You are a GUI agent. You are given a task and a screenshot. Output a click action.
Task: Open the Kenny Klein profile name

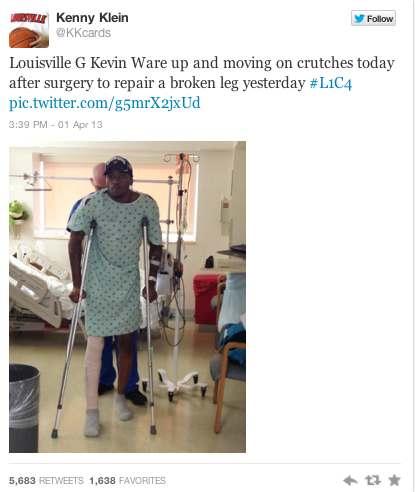point(92,18)
